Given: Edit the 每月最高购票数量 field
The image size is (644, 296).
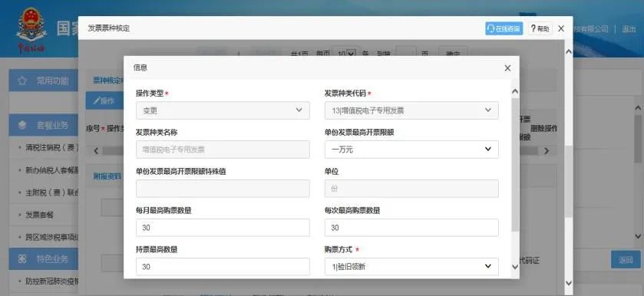Looking at the screenshot, I should click(223, 228).
